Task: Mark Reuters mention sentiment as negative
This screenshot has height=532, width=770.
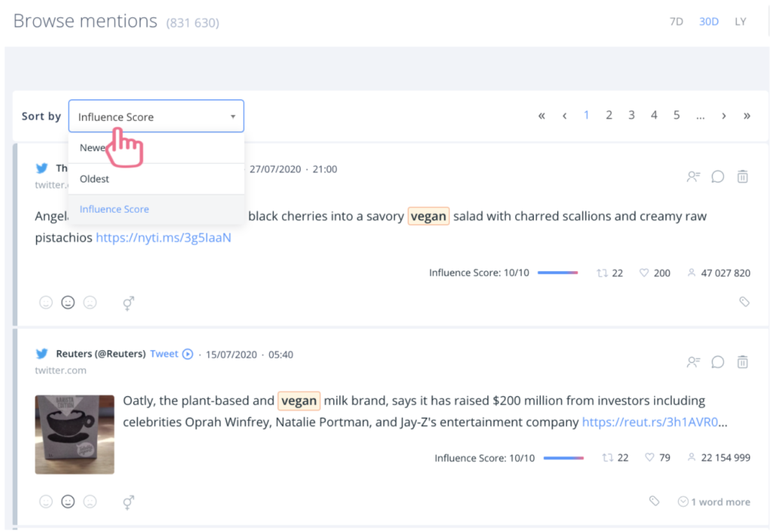Action: (90, 501)
